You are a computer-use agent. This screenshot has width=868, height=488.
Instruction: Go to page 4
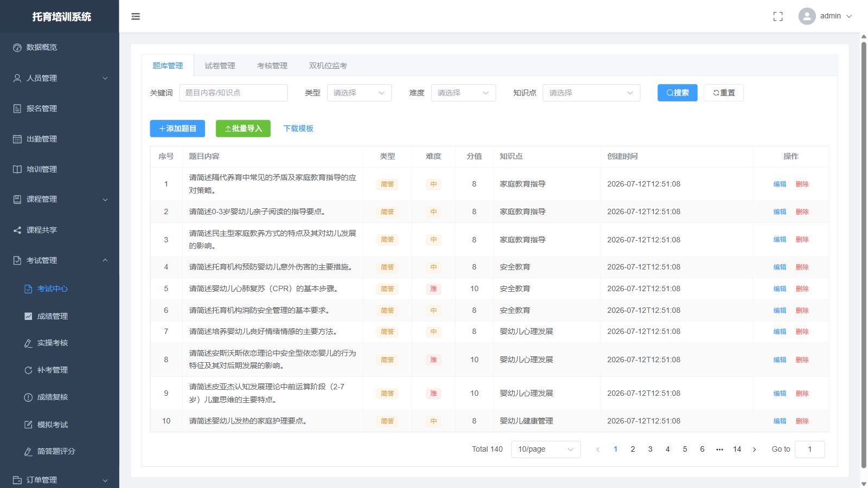pyautogui.click(x=667, y=450)
